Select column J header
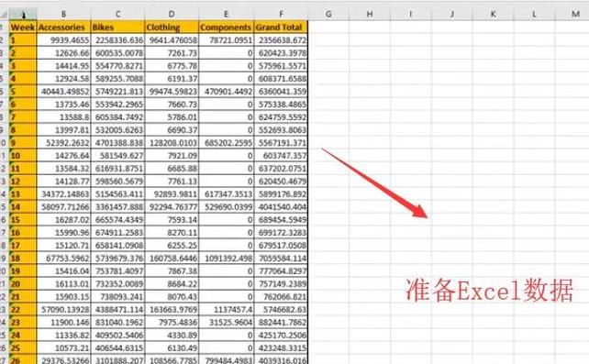Image resolution: width=589 pixels, height=364 pixels. (452, 15)
